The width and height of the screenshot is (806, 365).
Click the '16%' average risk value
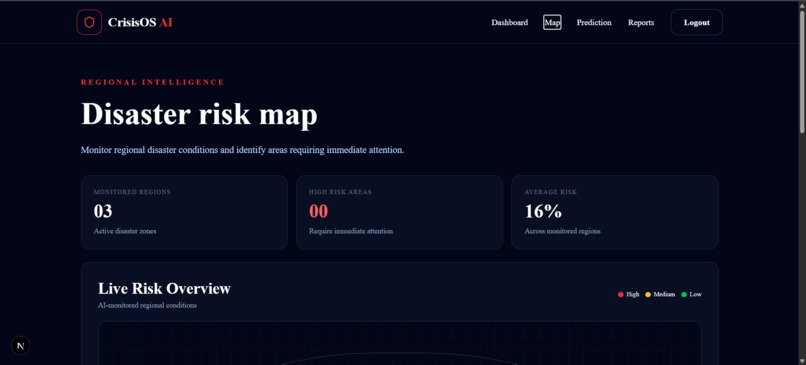click(543, 211)
